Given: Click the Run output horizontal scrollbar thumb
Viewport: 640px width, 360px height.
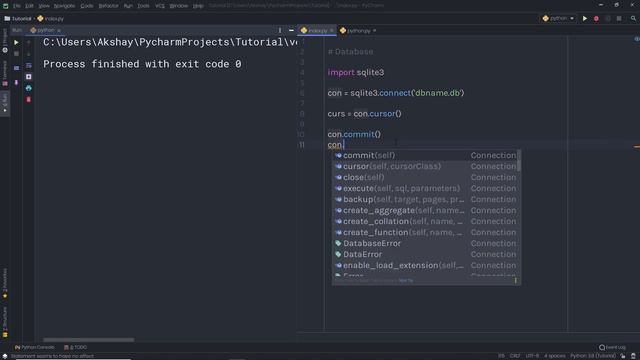Looking at the screenshot, I should pos(89,340).
